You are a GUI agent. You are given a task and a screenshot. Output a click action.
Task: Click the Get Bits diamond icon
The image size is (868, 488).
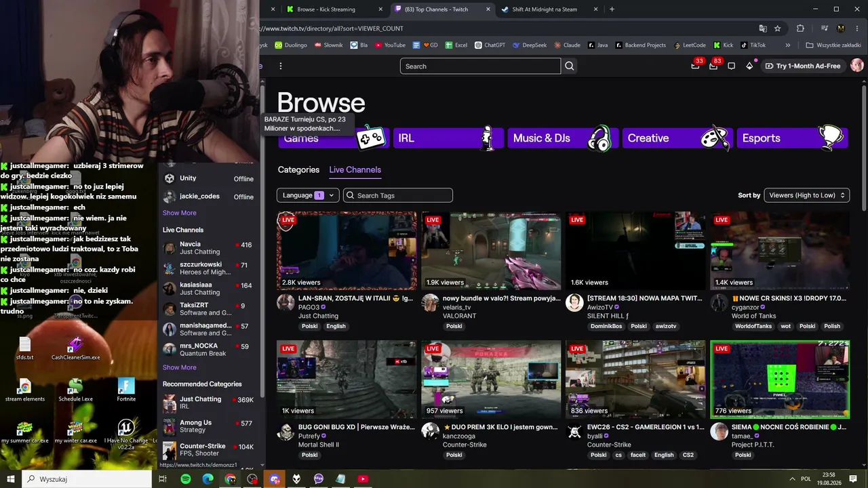(x=749, y=66)
